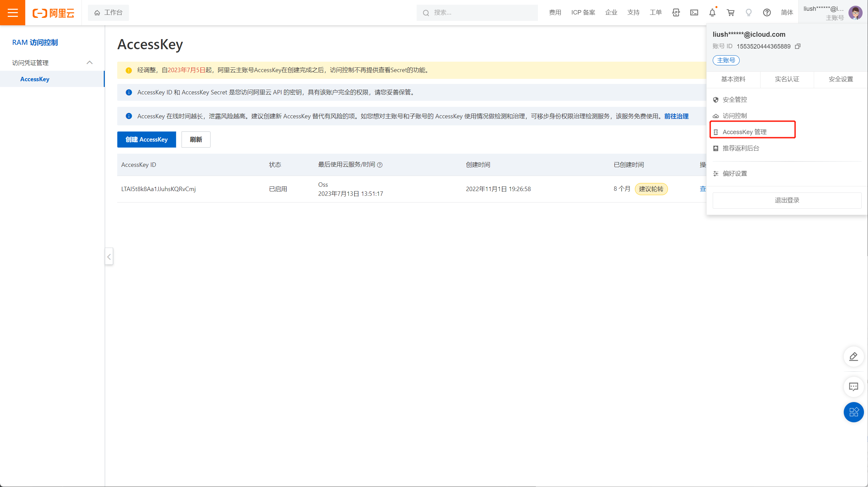This screenshot has height=487, width=868.
Task: Copy the account ID
Action: point(798,46)
